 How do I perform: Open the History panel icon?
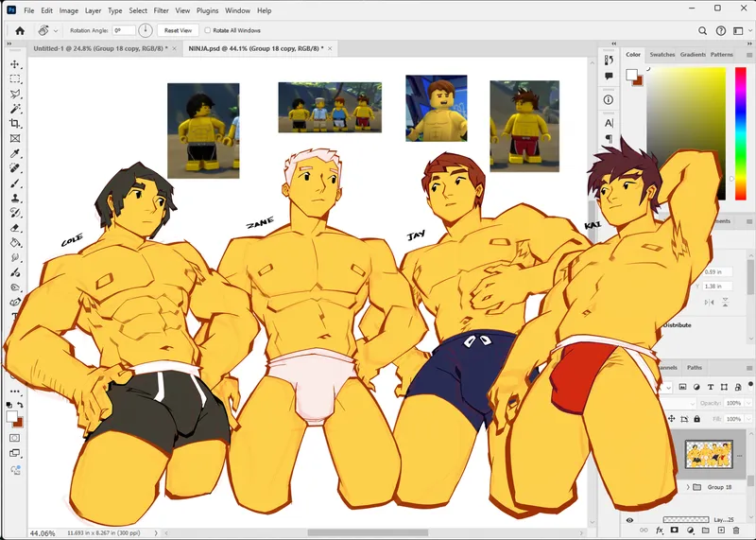click(x=609, y=61)
